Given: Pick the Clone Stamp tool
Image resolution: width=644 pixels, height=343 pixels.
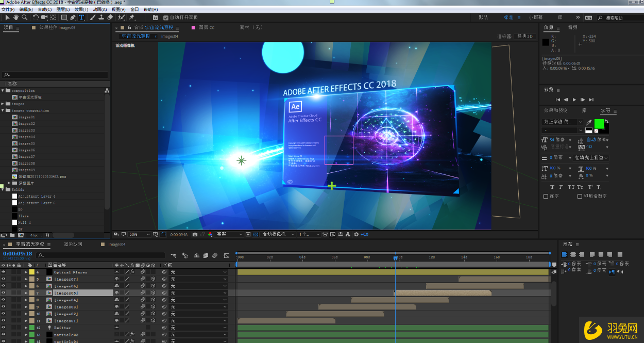Looking at the screenshot, I should 101,17.
